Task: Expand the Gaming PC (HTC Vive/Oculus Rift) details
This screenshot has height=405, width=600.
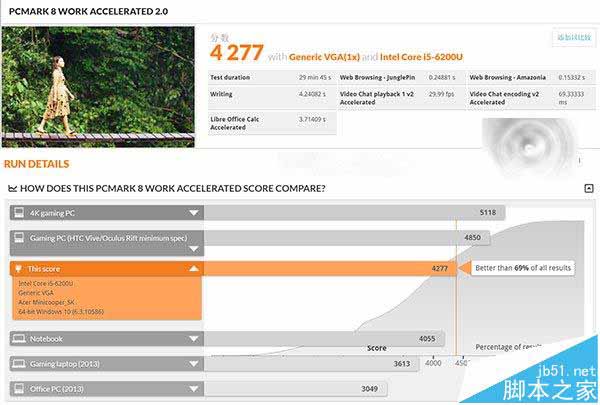Action: coord(194,249)
